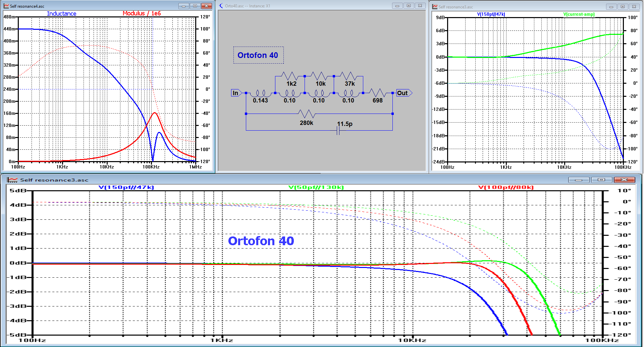Select the 698 series resistor

[x=377, y=93]
